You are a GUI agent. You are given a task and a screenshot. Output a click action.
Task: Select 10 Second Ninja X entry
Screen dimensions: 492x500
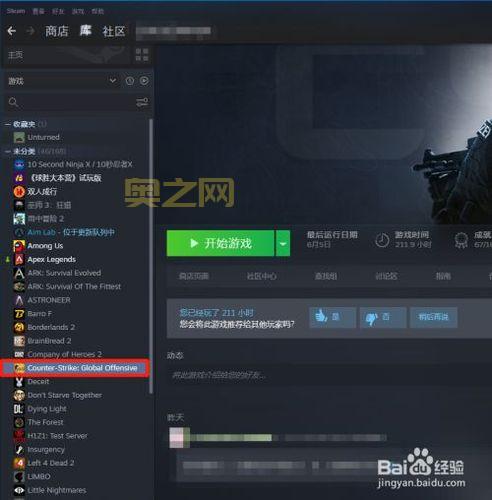[x=80, y=164]
